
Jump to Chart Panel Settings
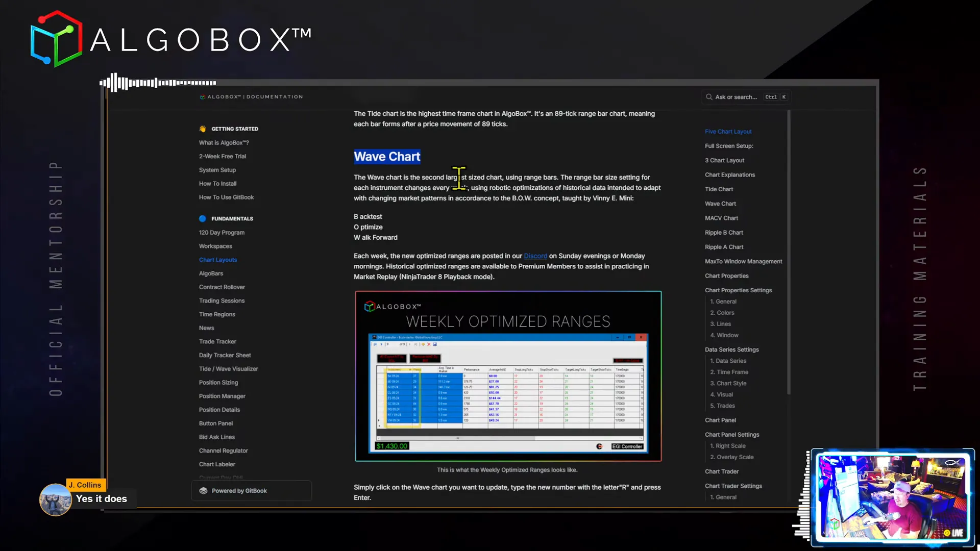(x=732, y=435)
